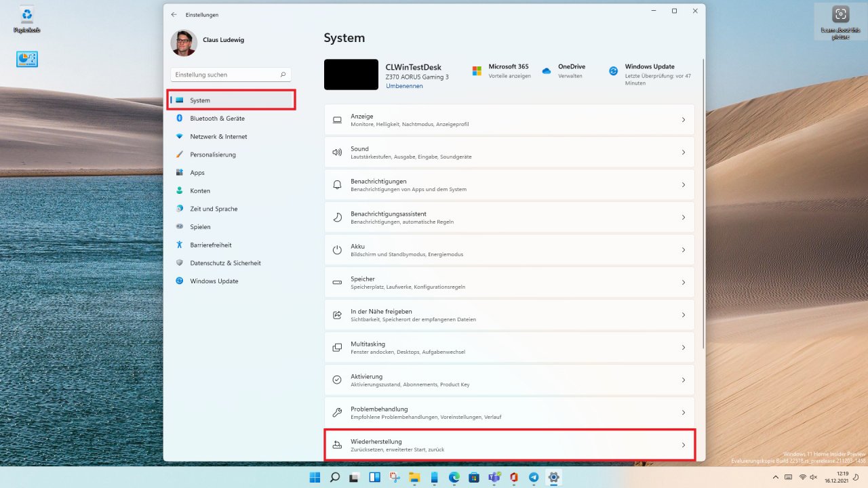The height and width of the screenshot is (488, 868).
Task: Click the gamepad icon next to Spielen
Action: pyautogui.click(x=180, y=226)
